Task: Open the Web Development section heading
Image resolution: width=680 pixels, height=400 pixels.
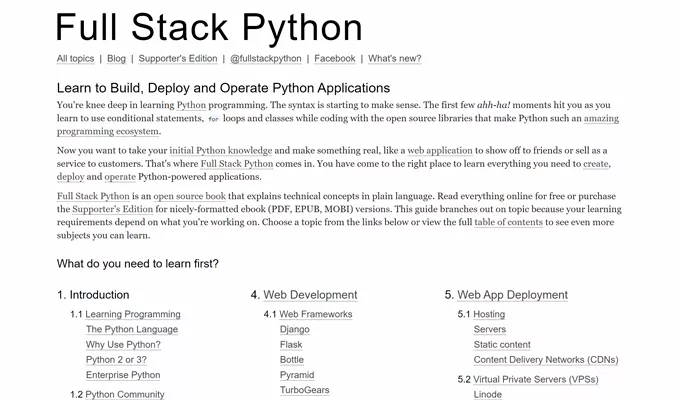Action: click(x=311, y=295)
